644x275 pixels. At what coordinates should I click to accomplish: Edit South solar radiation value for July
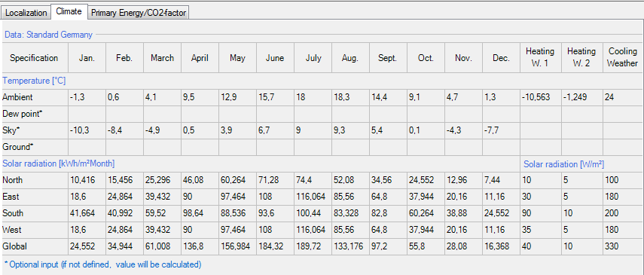point(313,213)
